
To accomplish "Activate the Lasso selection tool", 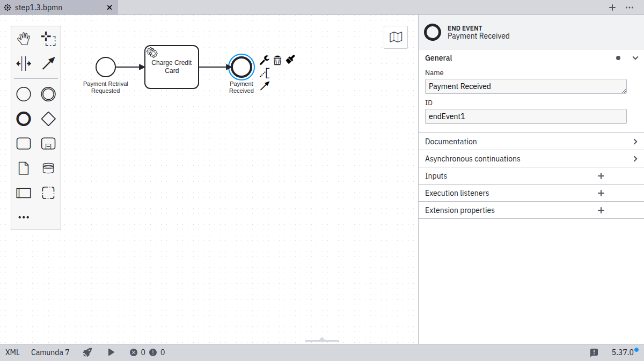I will pos(48,39).
